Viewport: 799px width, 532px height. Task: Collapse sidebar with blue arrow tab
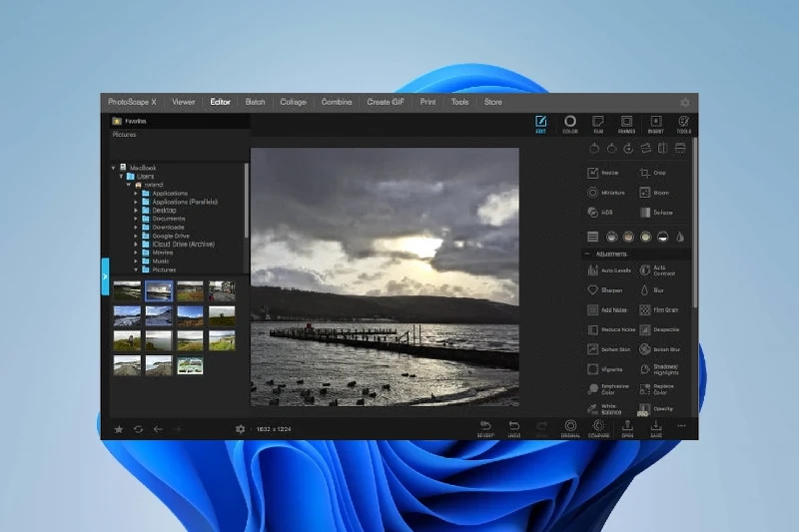coord(105,276)
